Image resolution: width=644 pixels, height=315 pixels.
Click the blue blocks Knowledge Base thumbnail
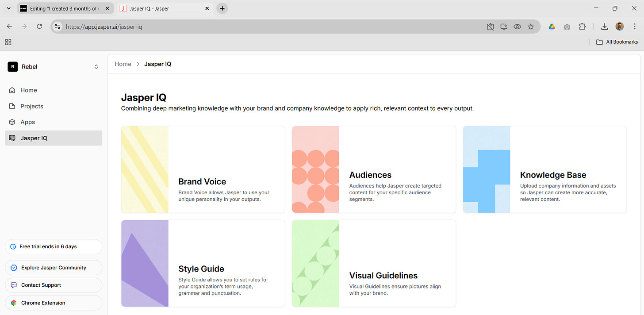487,169
